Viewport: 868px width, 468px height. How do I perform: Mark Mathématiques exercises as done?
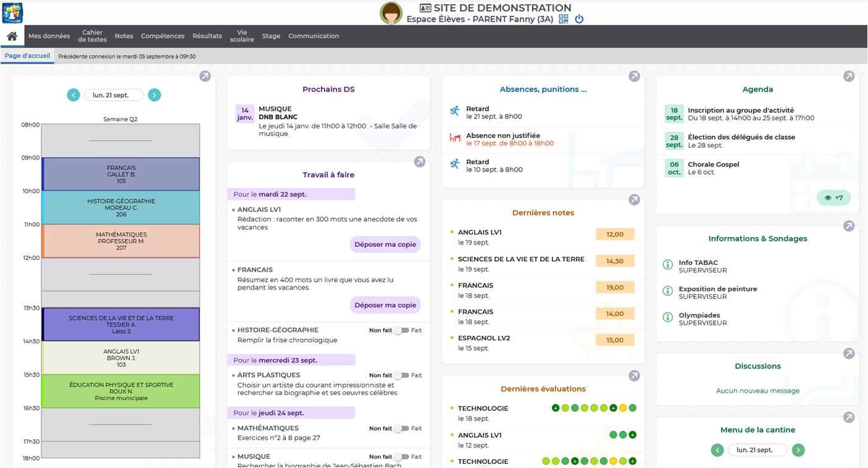click(x=402, y=428)
